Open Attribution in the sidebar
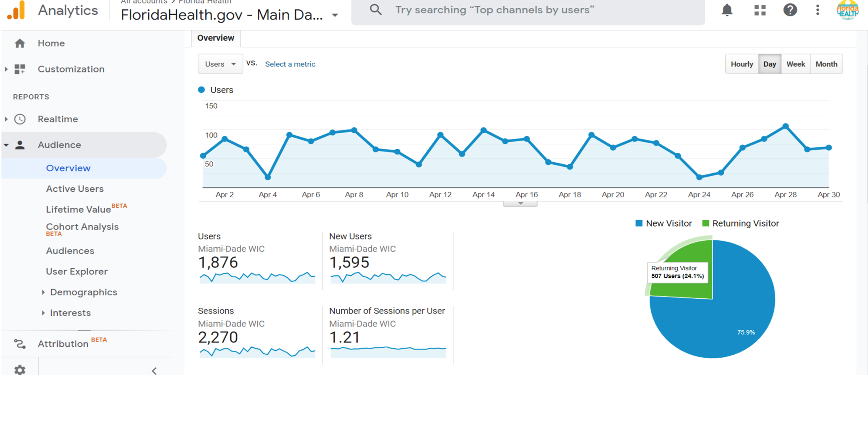The image size is (868, 431). pos(63,344)
